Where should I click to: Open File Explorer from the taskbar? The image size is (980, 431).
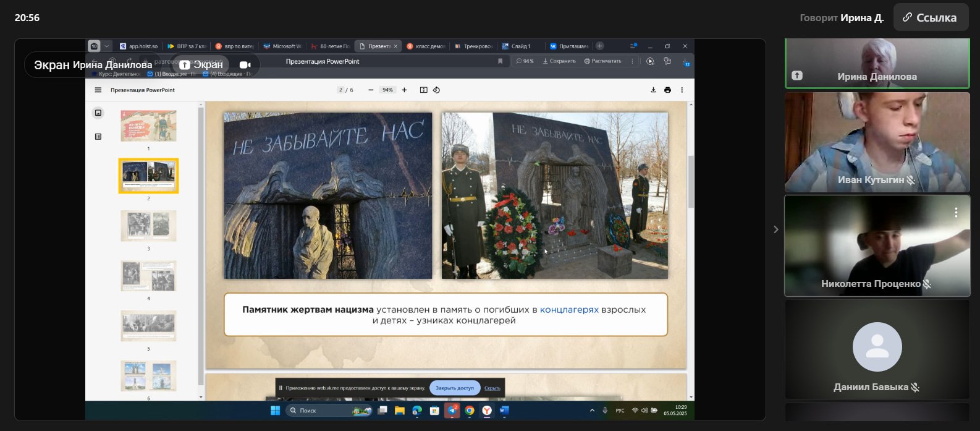[x=400, y=411]
